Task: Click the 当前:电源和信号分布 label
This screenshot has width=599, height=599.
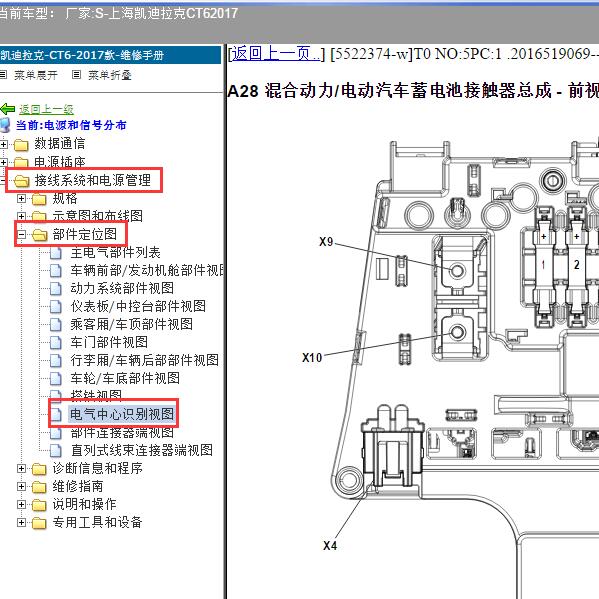Action: point(71,125)
